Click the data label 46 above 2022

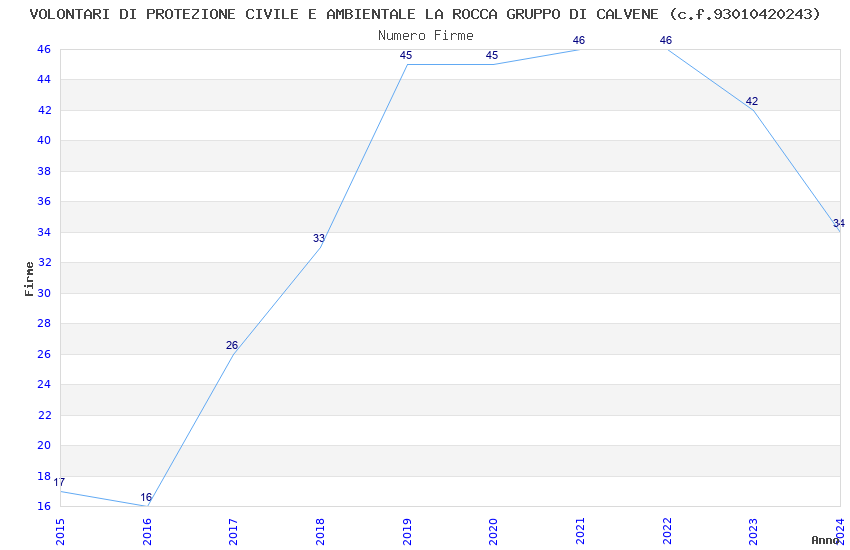point(666,40)
